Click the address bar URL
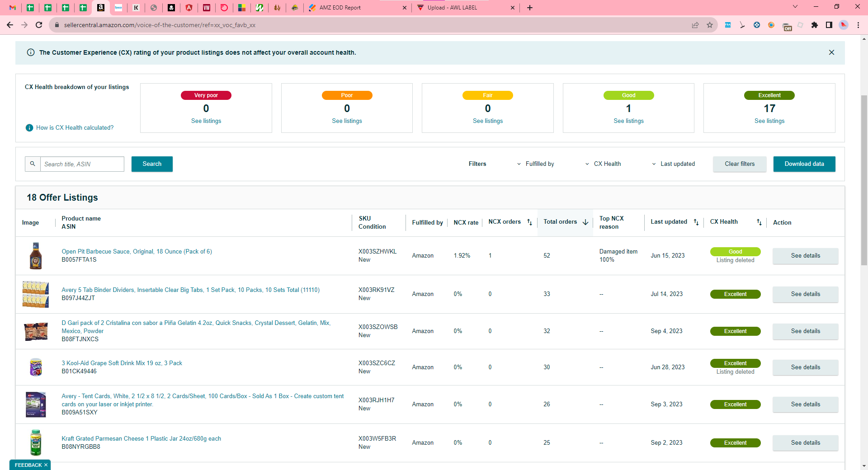Image resolution: width=868 pixels, height=470 pixels. pos(160,25)
